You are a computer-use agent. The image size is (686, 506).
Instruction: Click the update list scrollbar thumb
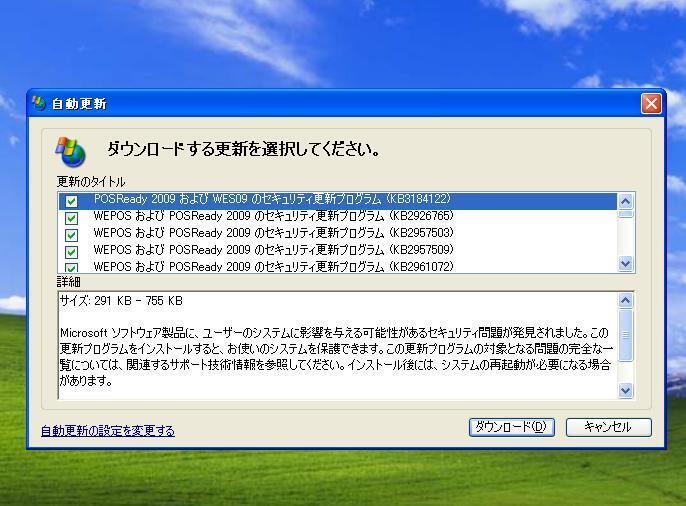tap(626, 214)
